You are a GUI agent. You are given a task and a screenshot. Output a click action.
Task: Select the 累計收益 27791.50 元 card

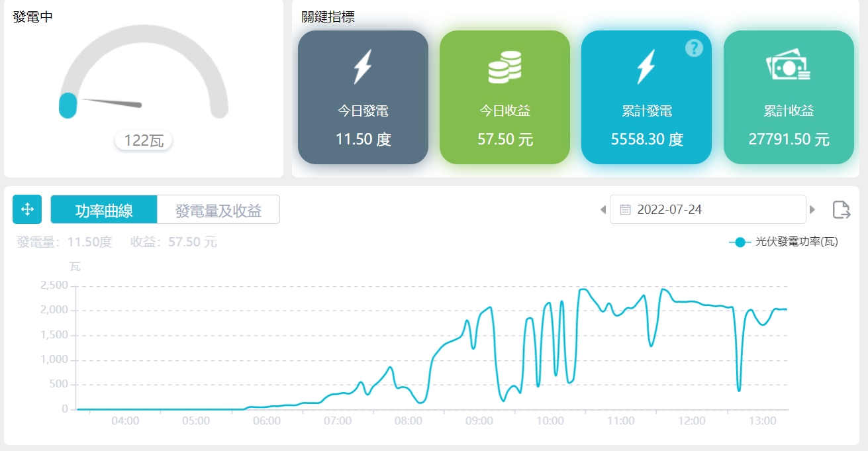pyautogui.click(x=789, y=97)
